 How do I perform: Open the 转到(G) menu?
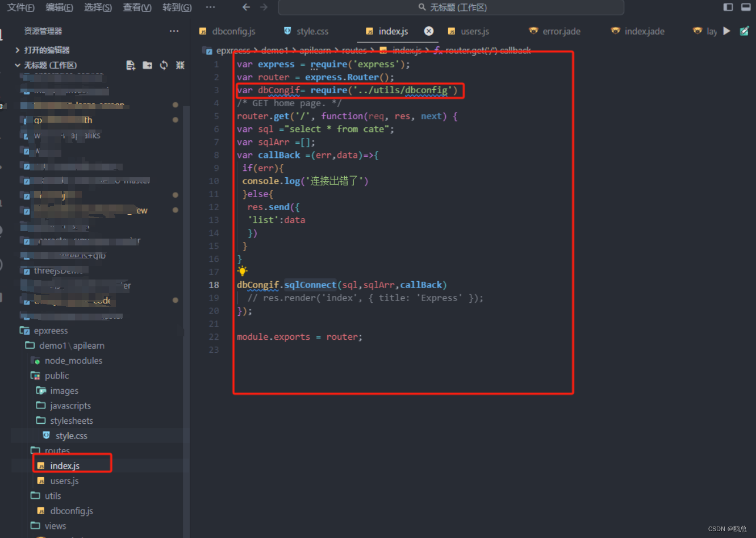coord(177,7)
